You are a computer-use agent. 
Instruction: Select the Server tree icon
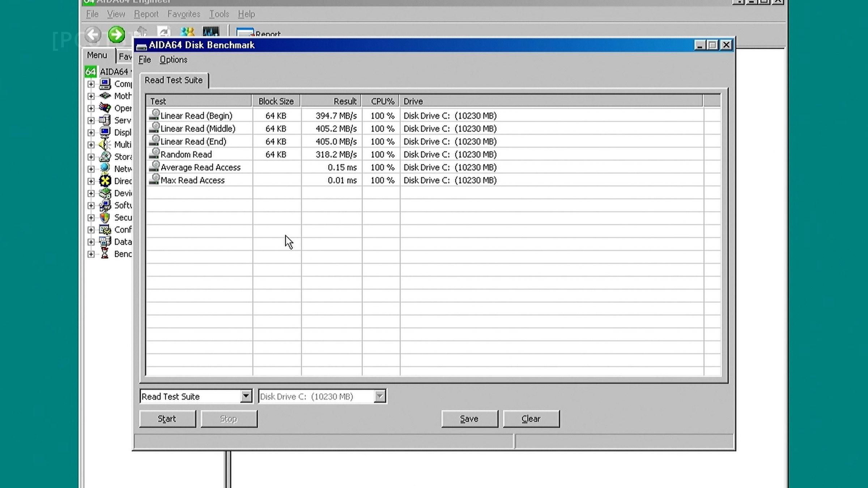coord(105,120)
